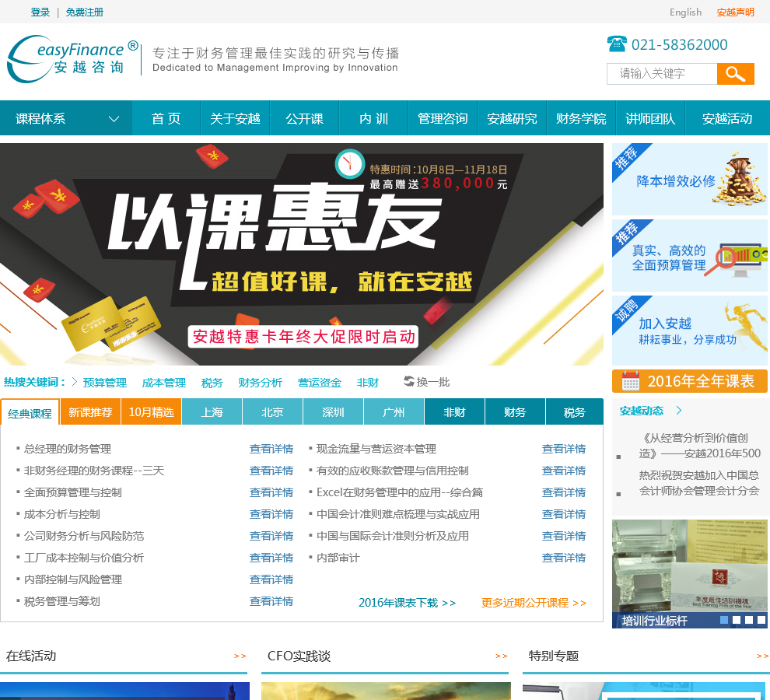
Task: Open 管理咨询 navigation item
Action: tap(443, 118)
